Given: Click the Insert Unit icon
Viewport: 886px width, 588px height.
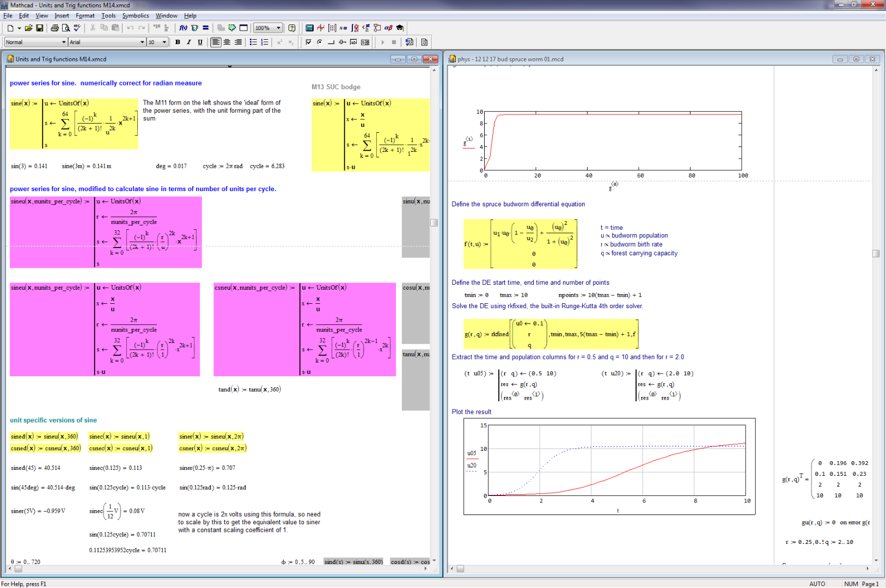Looking at the screenshot, I should coord(194,28).
